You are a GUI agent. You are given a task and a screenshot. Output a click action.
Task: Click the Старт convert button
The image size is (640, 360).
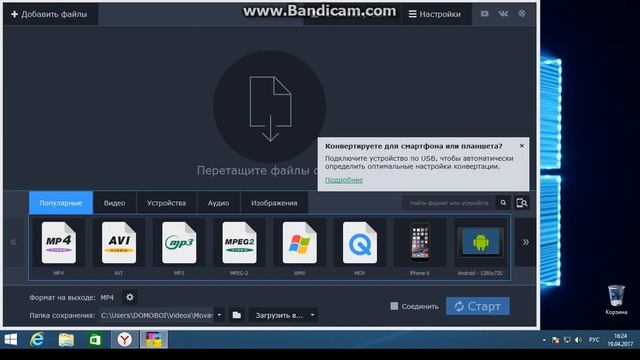click(478, 306)
